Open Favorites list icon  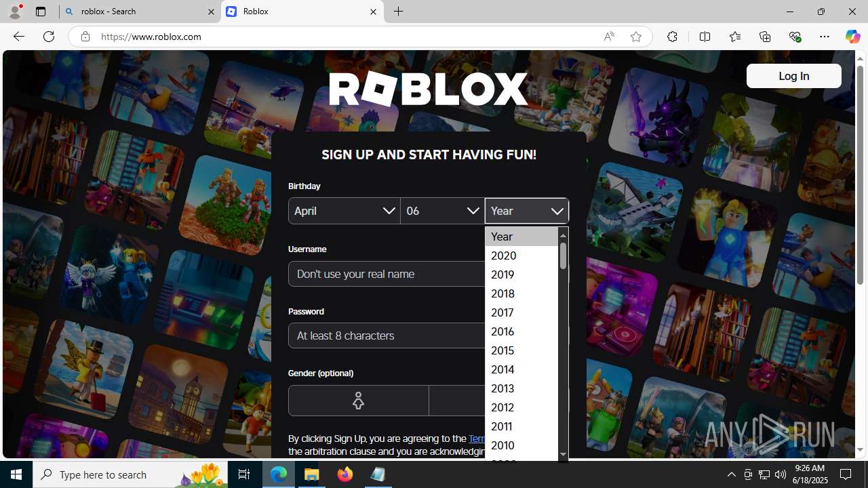734,37
